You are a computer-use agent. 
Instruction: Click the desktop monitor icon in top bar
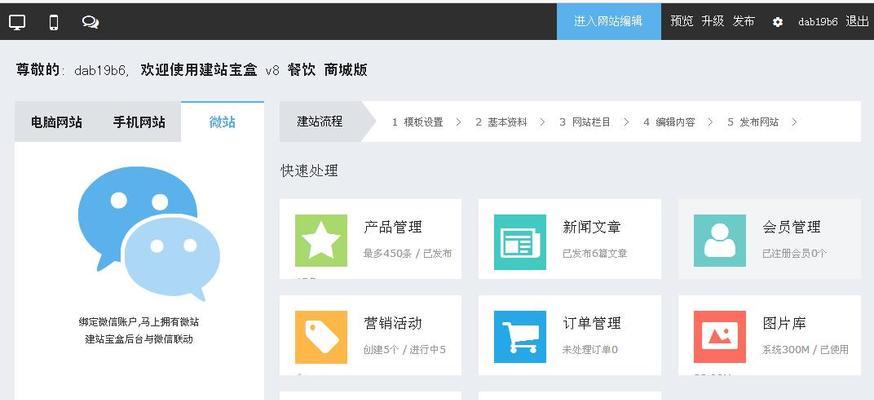click(17, 22)
